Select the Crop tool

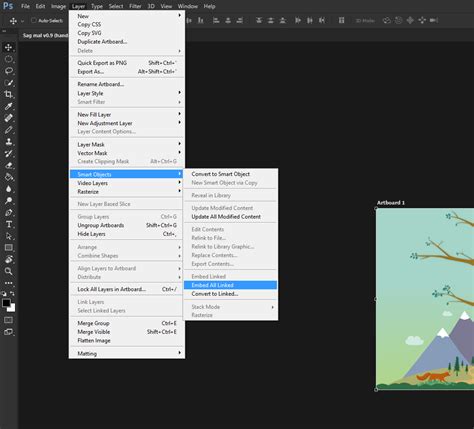(9, 94)
